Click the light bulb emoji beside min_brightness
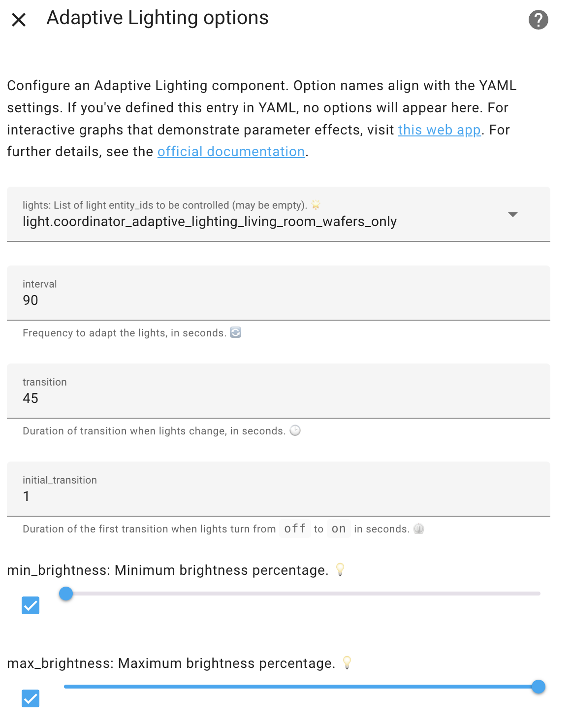The width and height of the screenshot is (571, 728). (x=340, y=569)
